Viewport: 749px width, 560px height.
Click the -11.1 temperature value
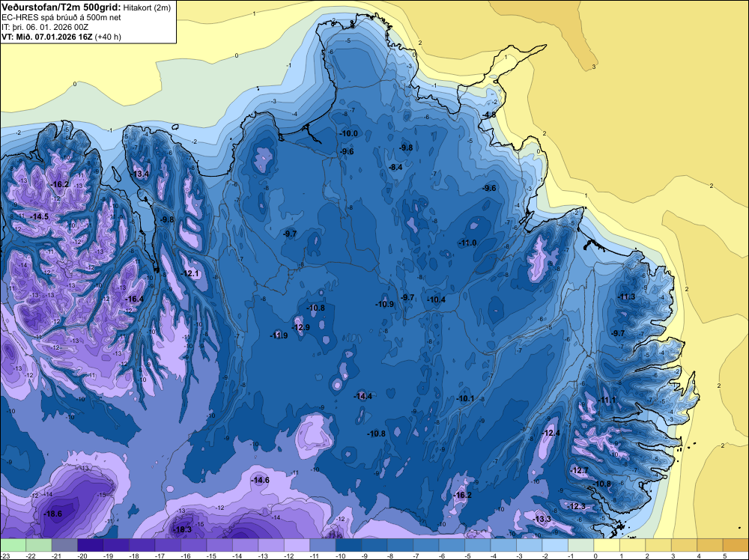[607, 400]
